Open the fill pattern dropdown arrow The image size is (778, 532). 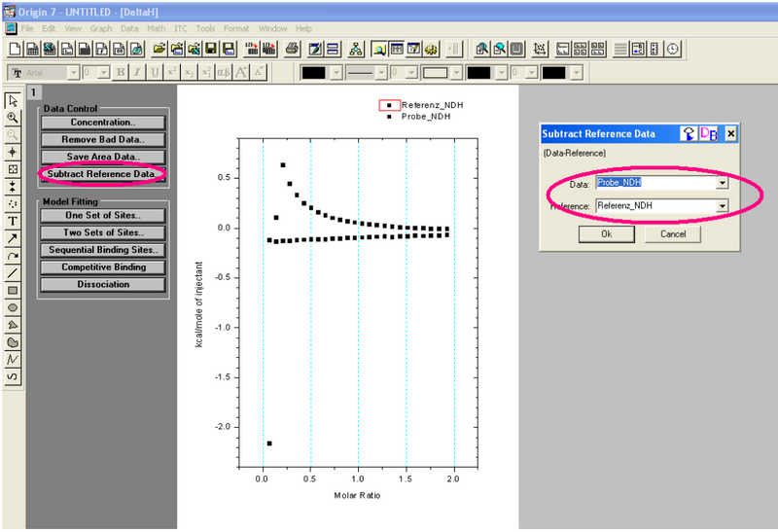coord(456,73)
